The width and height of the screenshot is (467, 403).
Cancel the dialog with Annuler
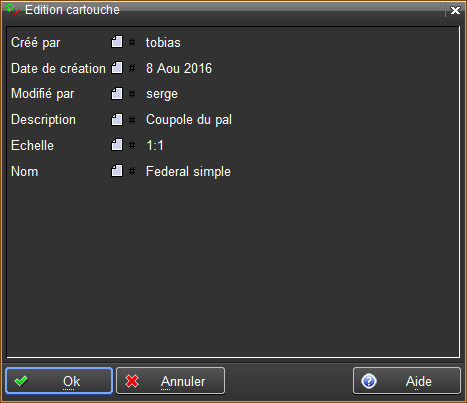(x=170, y=381)
